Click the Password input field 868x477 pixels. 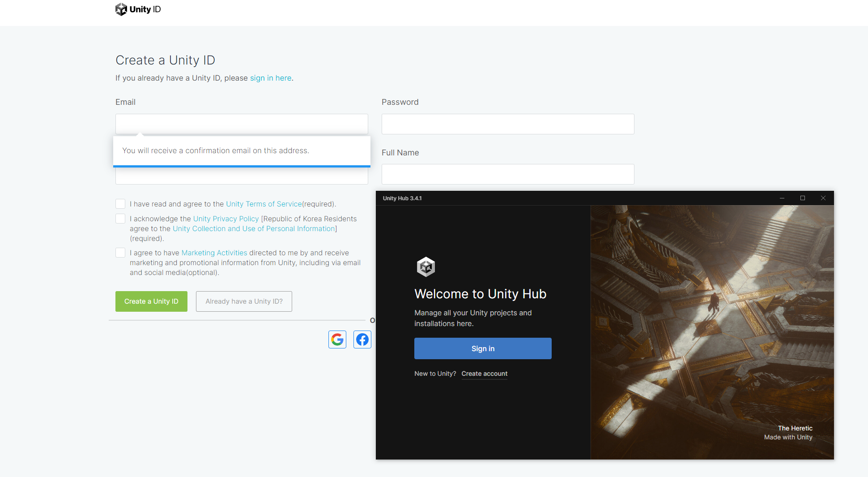click(x=508, y=124)
